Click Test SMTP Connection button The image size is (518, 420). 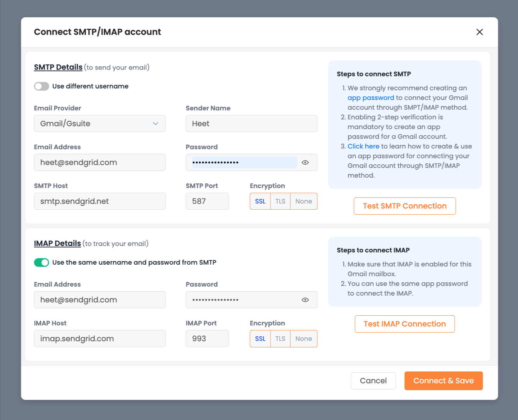pos(405,206)
